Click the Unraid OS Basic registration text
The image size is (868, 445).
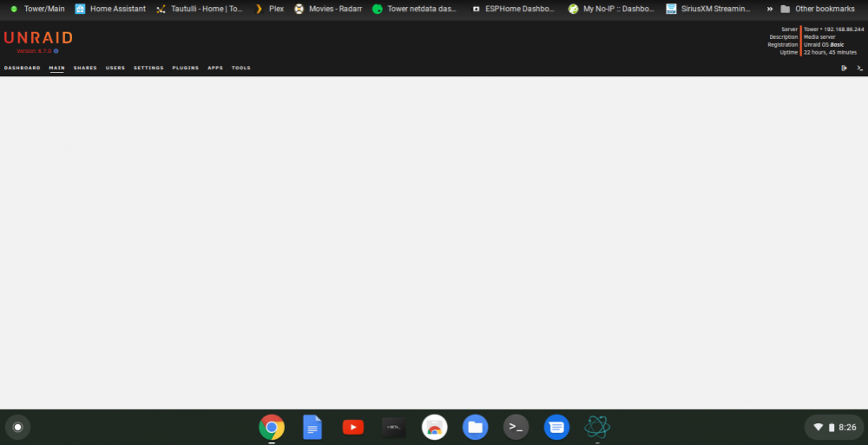click(x=824, y=44)
